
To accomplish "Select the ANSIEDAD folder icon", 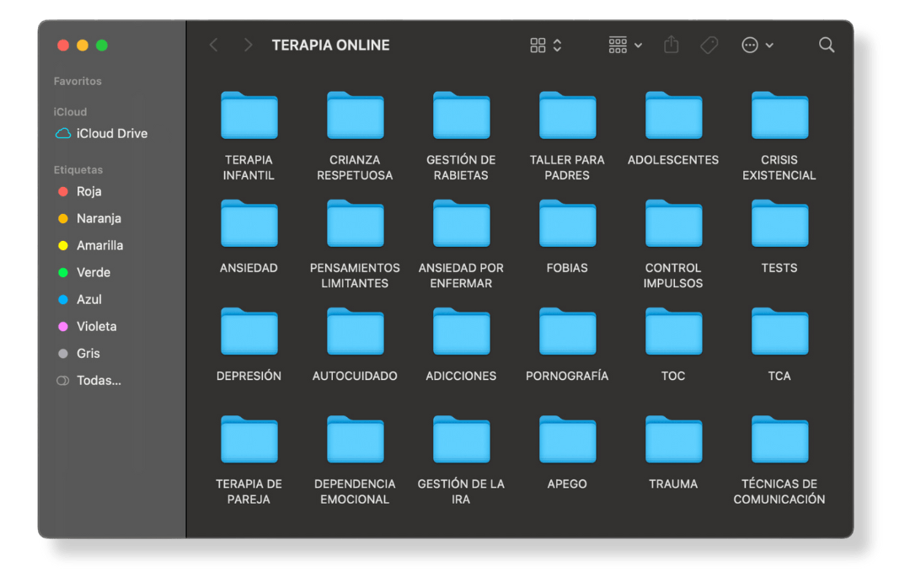I will coord(249,223).
